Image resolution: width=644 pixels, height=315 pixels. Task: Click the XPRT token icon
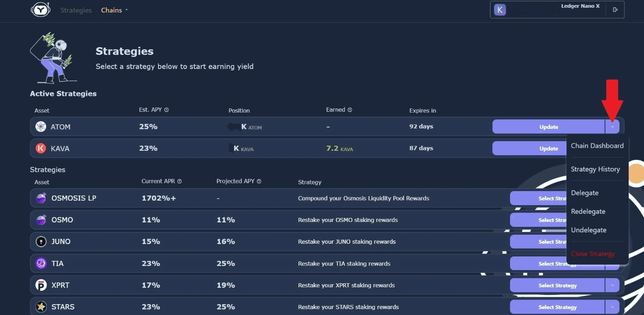41,285
